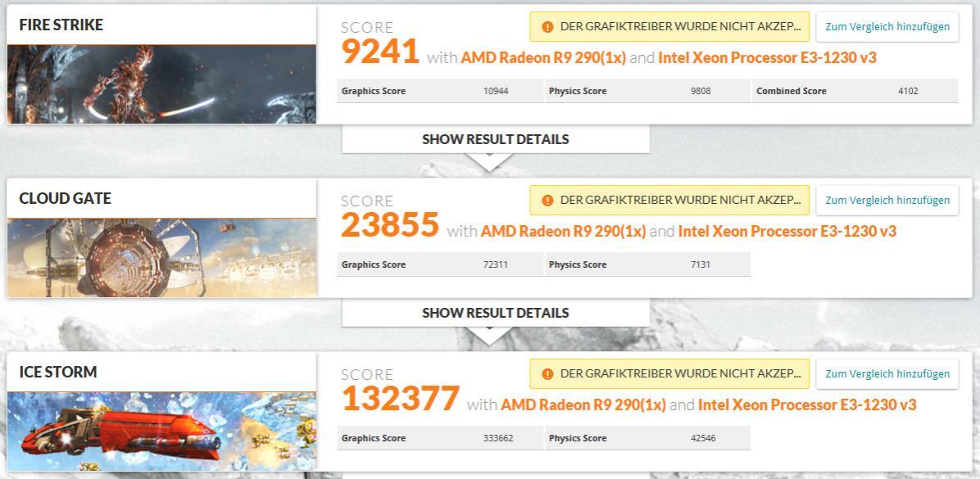Image resolution: width=980 pixels, height=479 pixels.
Task: Open the Fire Strike driver warning message
Action: click(669, 27)
